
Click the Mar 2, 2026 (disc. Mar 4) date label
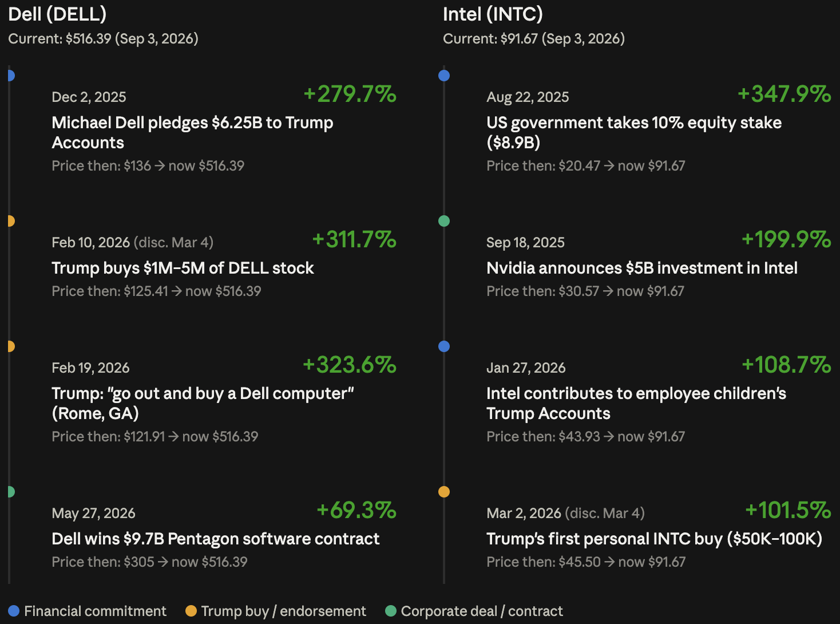[x=565, y=514]
